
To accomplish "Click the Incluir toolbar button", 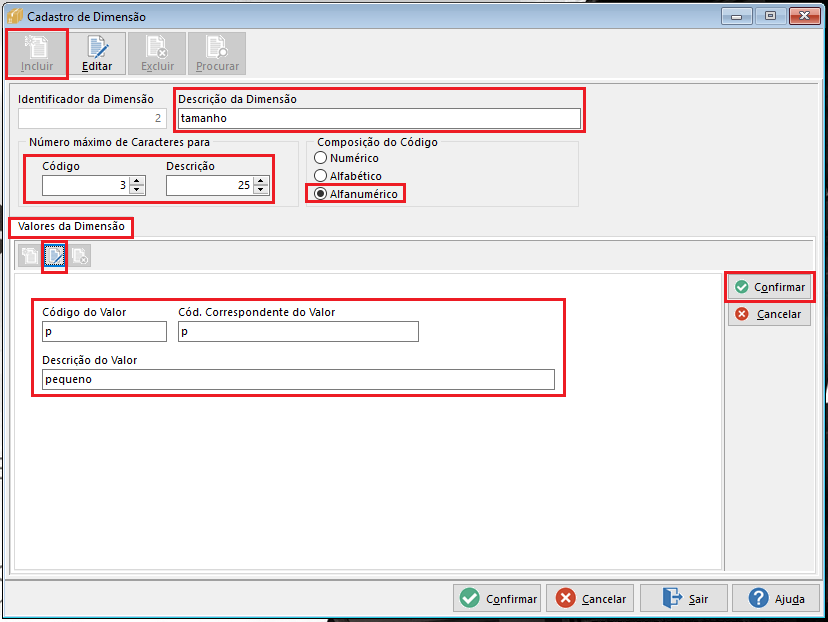I will pyautogui.click(x=37, y=53).
